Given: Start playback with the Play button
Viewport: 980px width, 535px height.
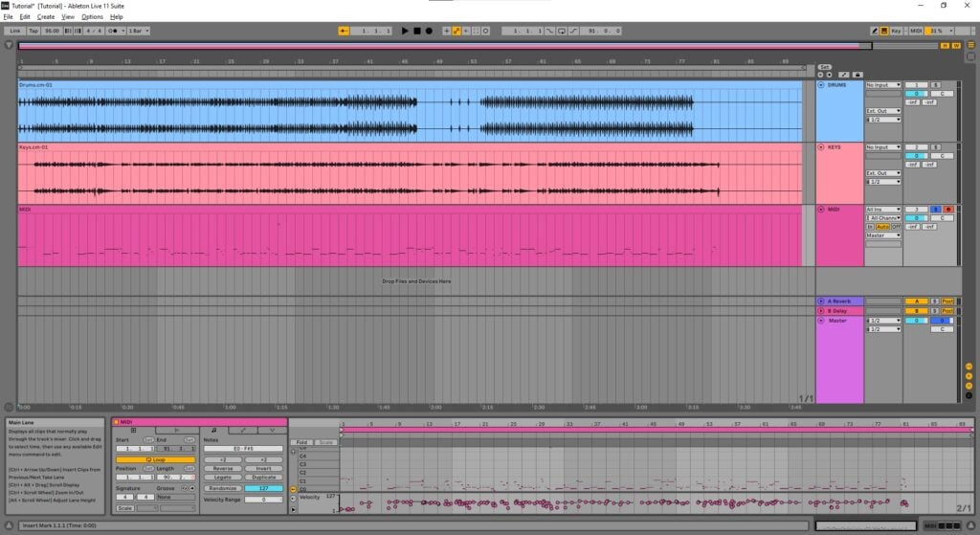Looking at the screenshot, I should (x=405, y=31).
